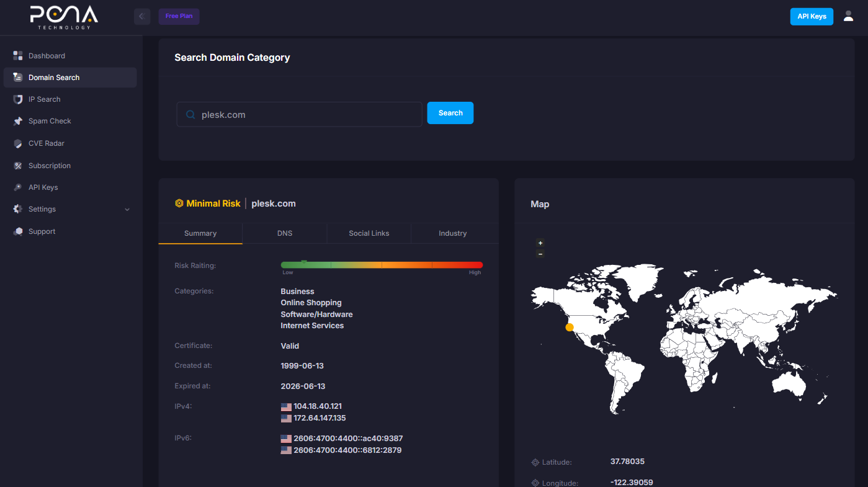Click the IP Search shield icon
Image resolution: width=868 pixels, height=487 pixels.
(18, 99)
